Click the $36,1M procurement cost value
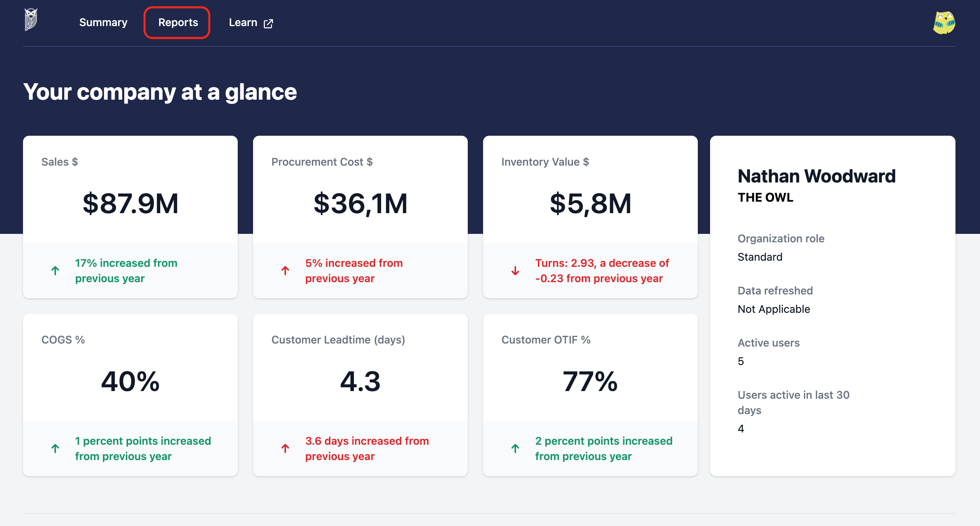Screen dimensions: 980x526 pos(360,204)
